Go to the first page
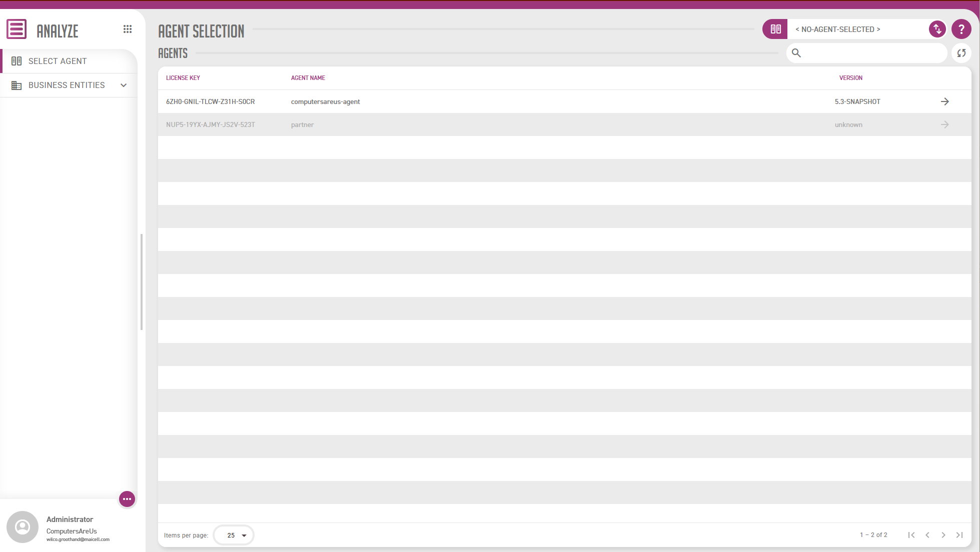This screenshot has height=552, width=980. (911, 535)
